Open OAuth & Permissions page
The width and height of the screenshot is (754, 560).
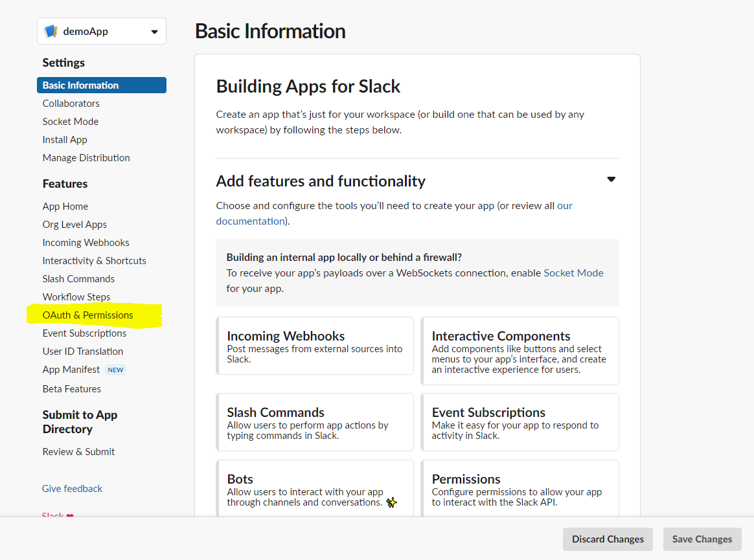[x=87, y=315]
